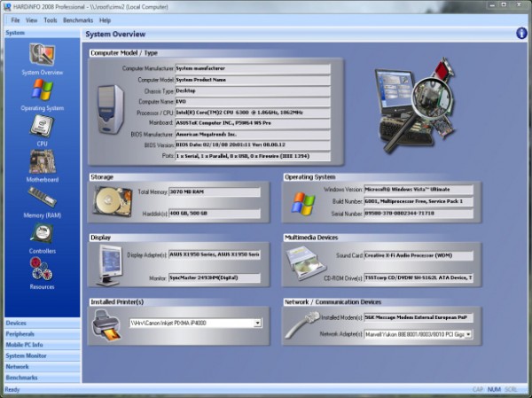
Task: Open the Tools menu
Action: pos(51,20)
